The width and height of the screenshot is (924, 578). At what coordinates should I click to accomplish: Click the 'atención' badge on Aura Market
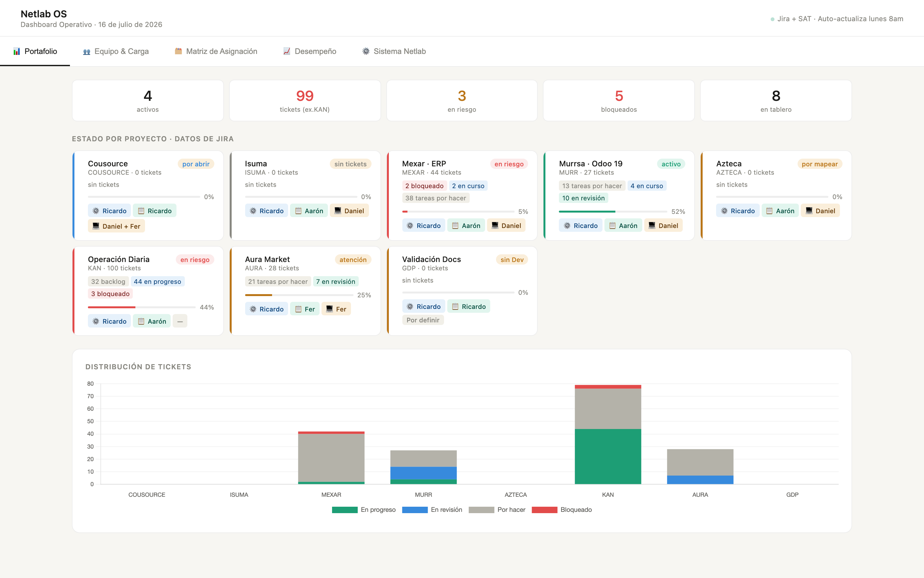(x=353, y=259)
